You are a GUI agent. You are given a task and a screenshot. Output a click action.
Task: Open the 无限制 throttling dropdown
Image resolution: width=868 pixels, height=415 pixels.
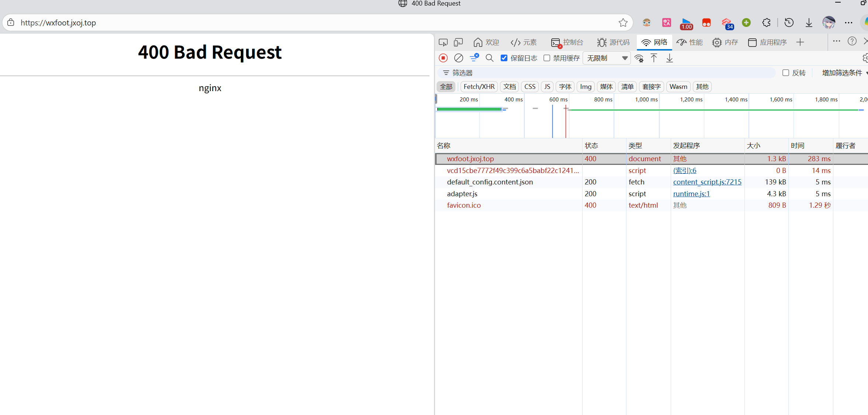[607, 58]
